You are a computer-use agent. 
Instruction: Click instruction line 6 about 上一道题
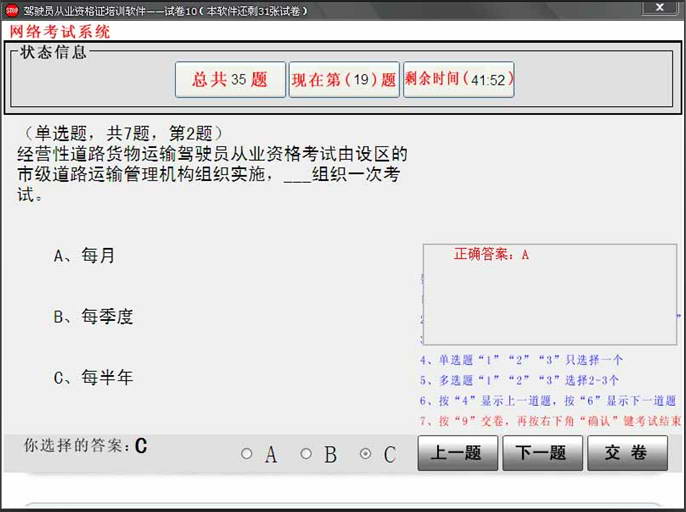pos(548,400)
